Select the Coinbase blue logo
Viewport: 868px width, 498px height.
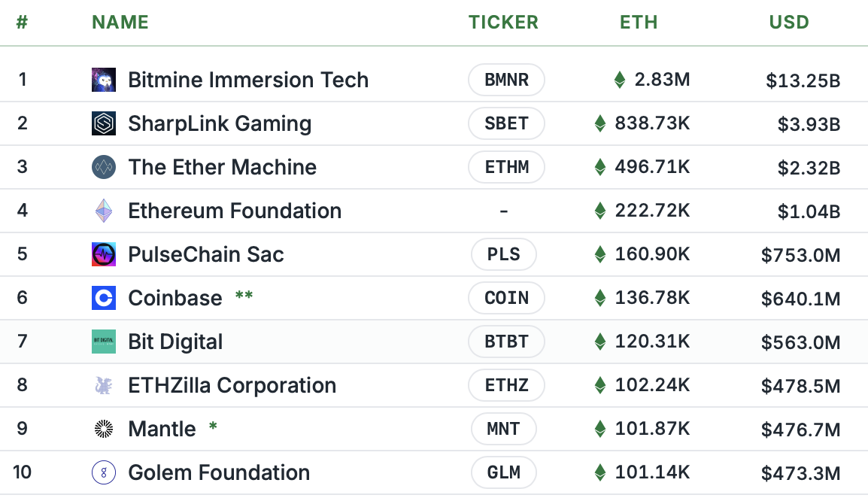tap(103, 298)
